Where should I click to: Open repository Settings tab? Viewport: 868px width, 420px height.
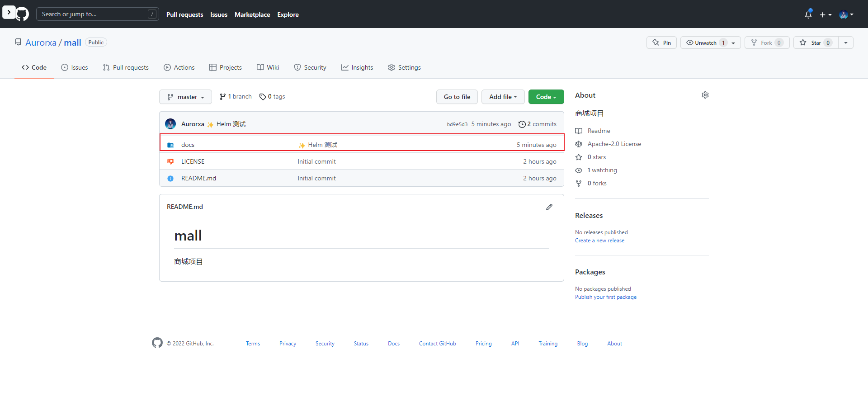pos(405,67)
